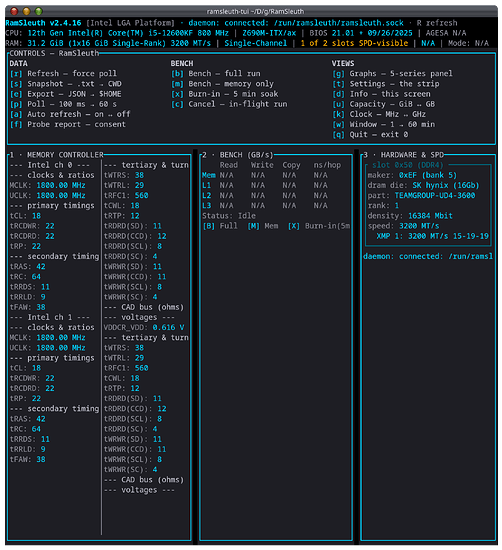Select the Mem row in bench table
Screen dimensions: 502x550
(265, 175)
